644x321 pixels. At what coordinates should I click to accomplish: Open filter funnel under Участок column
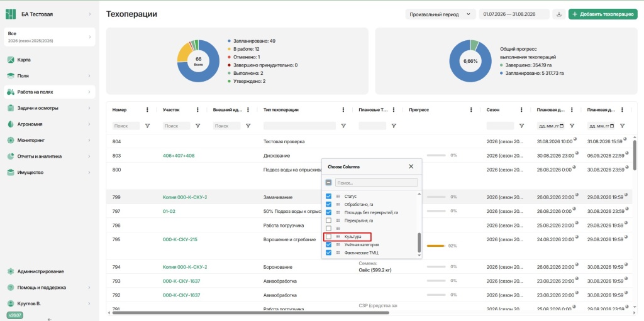coord(197,126)
